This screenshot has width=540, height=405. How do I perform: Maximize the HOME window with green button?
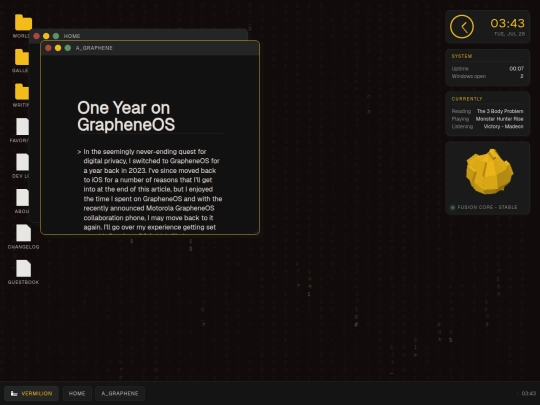56,36
